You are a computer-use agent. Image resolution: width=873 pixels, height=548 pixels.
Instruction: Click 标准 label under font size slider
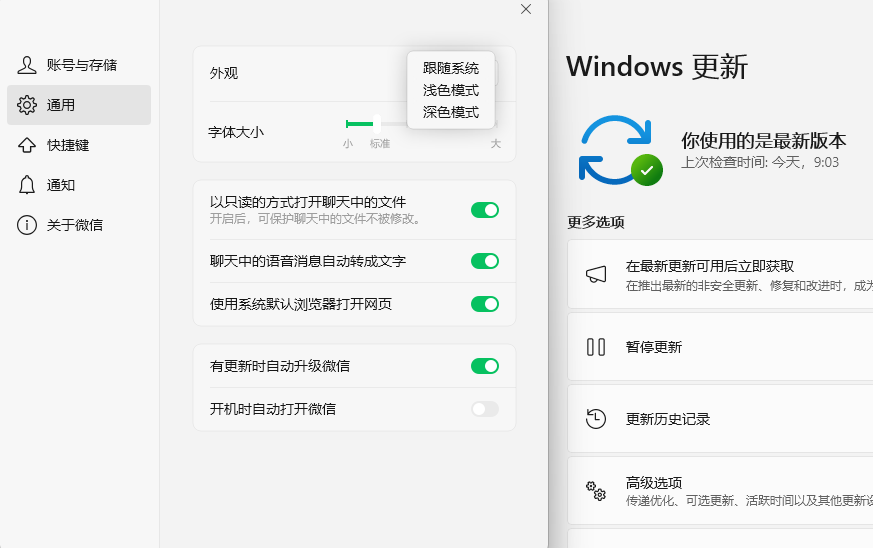coord(380,144)
